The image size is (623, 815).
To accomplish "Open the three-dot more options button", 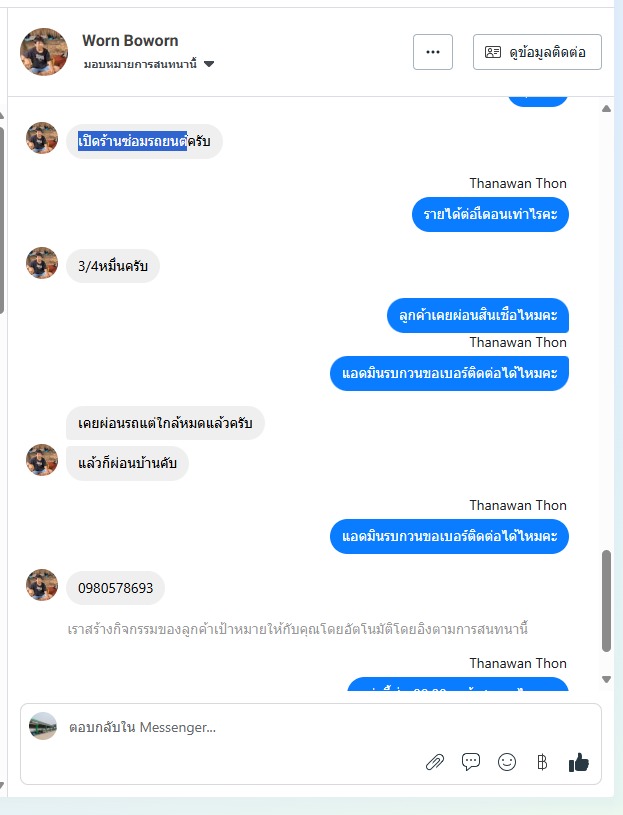I will coord(433,52).
